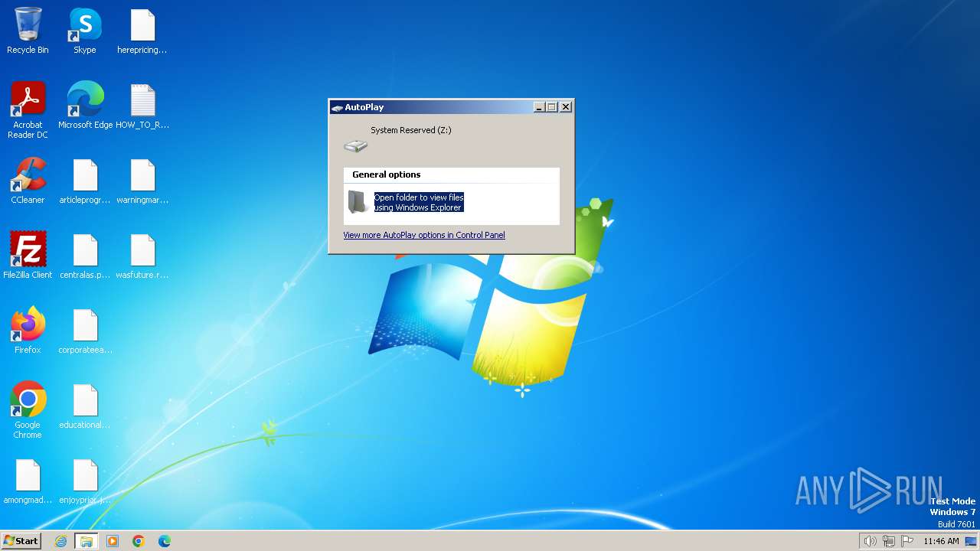Launch Internet Explorer from the taskbar
This screenshot has width=980, height=551.
pos(60,541)
